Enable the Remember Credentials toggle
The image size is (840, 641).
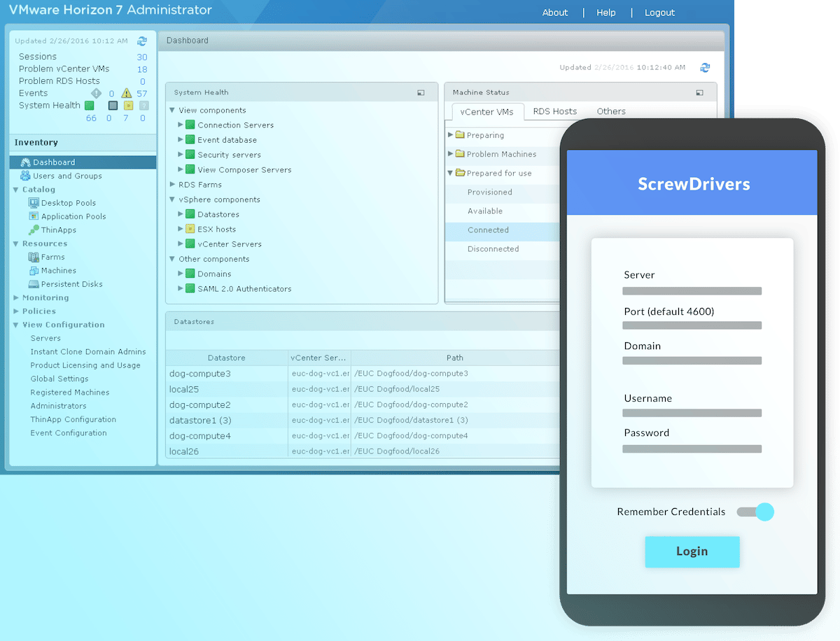(x=755, y=512)
